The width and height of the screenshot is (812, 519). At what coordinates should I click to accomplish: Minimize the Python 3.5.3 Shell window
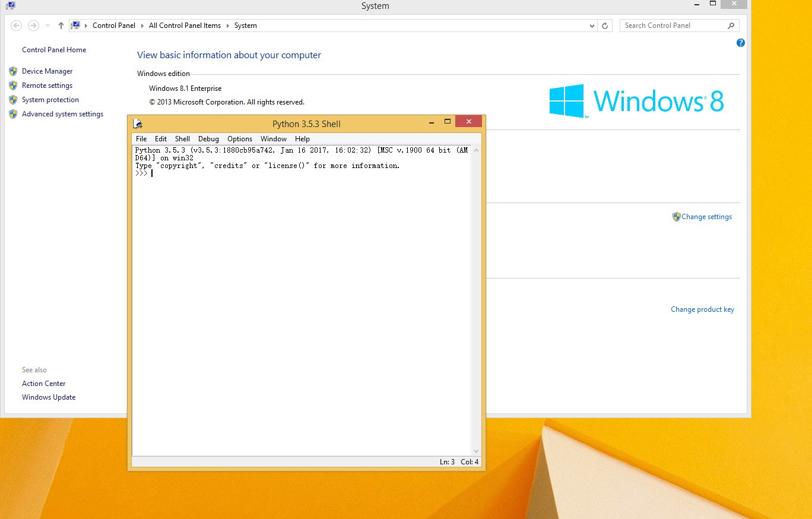coord(432,122)
